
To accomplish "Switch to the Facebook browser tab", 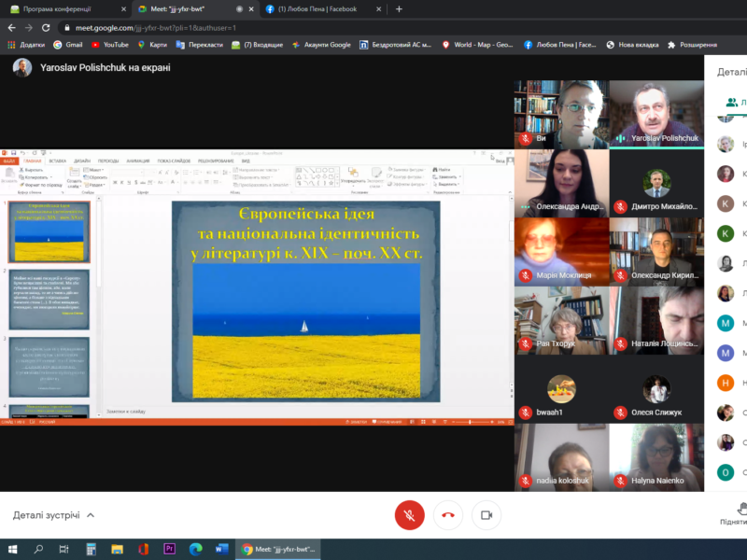I will [x=318, y=8].
